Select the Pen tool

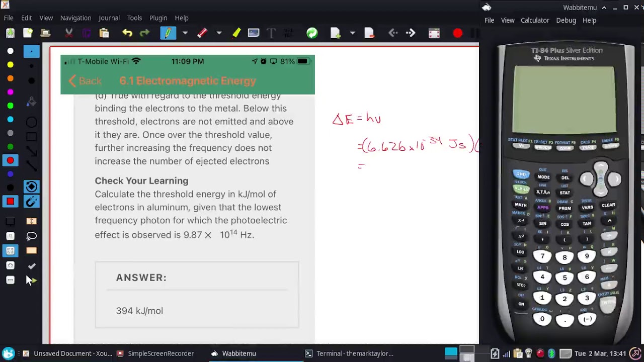(x=168, y=33)
